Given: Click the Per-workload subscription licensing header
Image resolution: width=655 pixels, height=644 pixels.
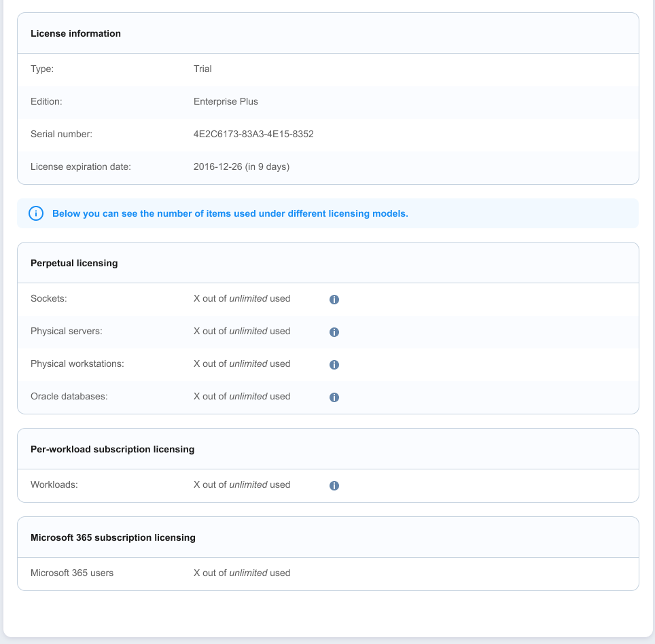Looking at the screenshot, I should [112, 449].
